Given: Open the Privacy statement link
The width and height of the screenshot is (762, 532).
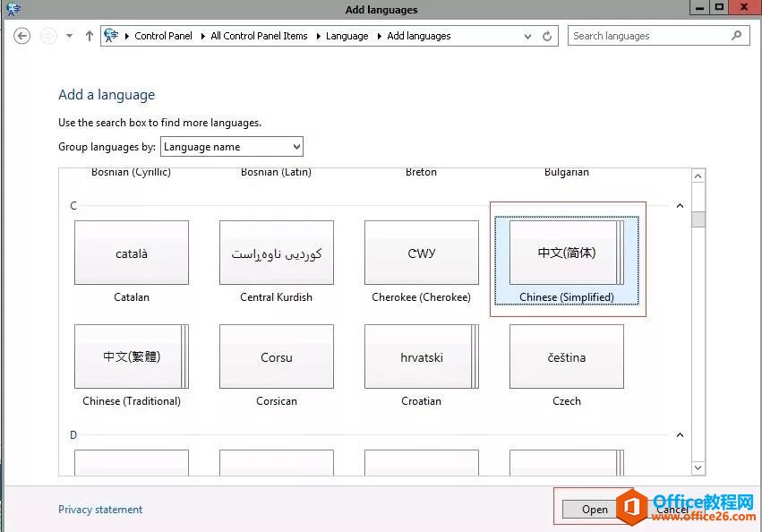Looking at the screenshot, I should click(x=100, y=509).
